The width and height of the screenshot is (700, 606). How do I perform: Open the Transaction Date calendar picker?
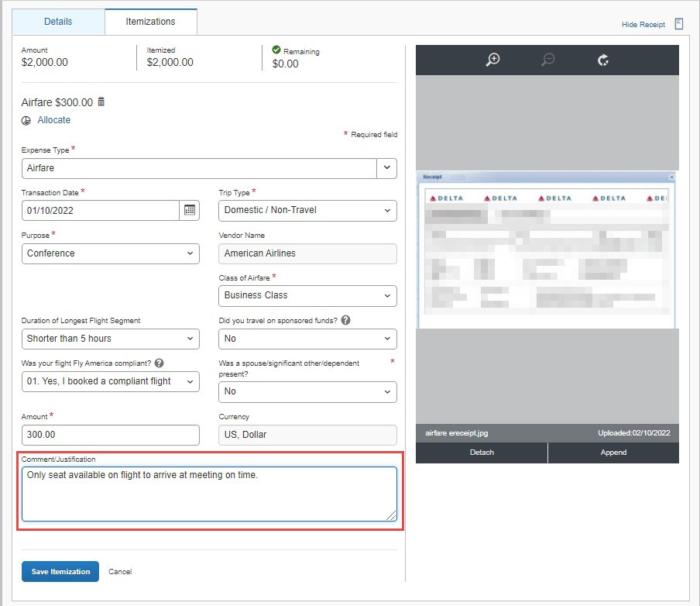189,210
